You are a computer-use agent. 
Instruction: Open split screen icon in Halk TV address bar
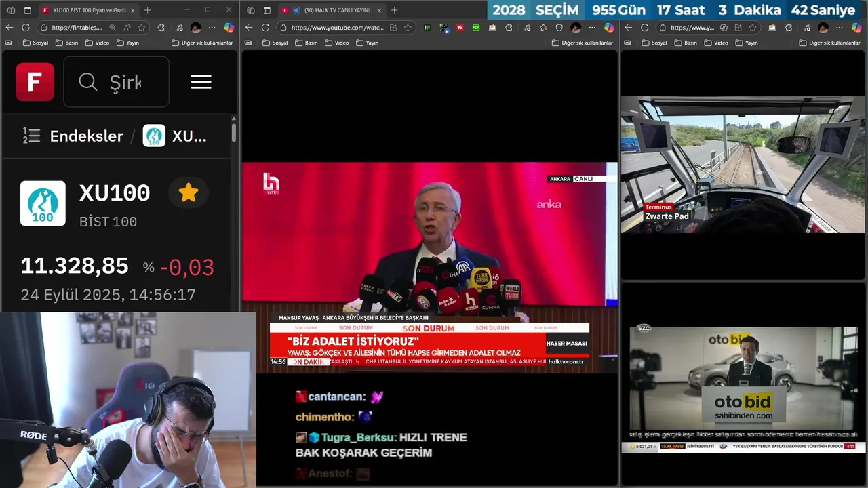click(x=393, y=28)
